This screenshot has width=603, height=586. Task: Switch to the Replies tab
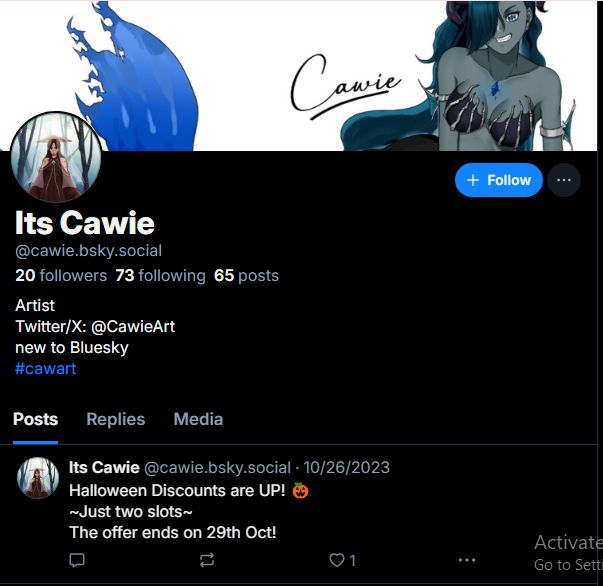click(116, 419)
